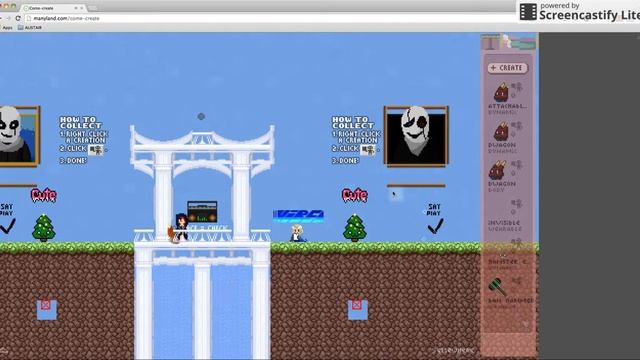Click the Gaster framed painting on right

pos(416,136)
